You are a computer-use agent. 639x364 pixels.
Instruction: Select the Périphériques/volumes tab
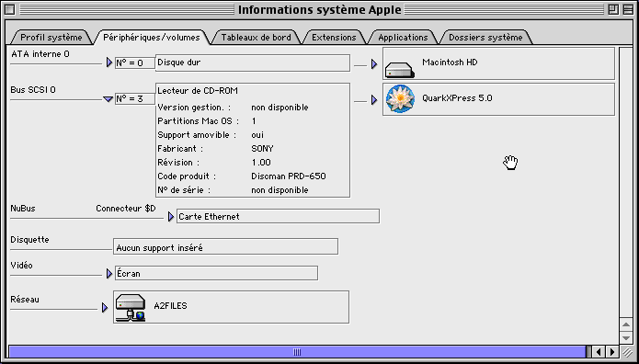[x=151, y=38]
